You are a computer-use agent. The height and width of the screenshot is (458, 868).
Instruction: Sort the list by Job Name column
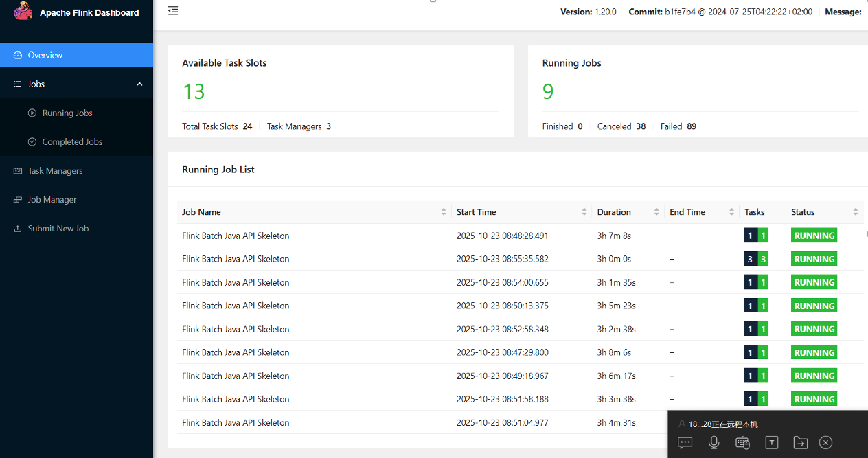pos(444,212)
